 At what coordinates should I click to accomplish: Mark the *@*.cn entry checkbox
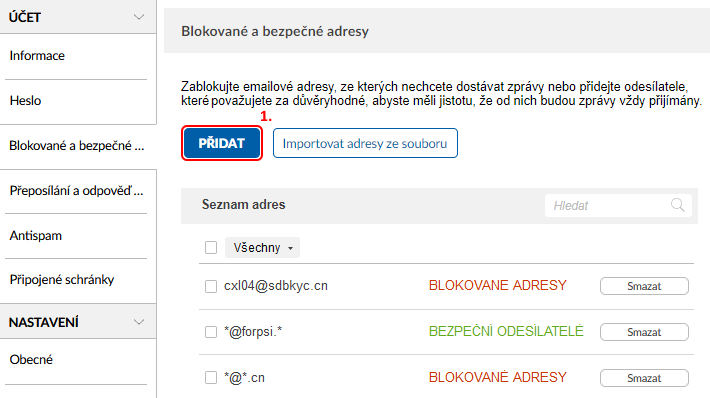(211, 378)
